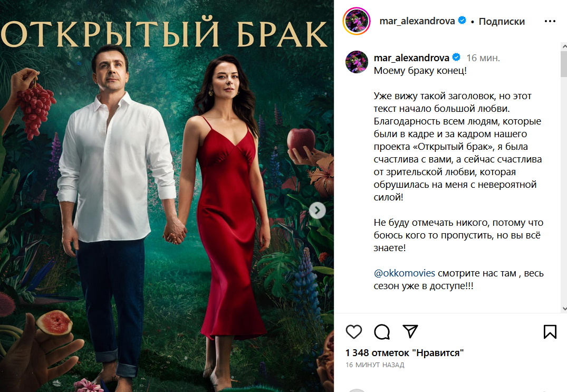
Task: Open the mar_alexandrova username in header
Action: [x=417, y=21]
